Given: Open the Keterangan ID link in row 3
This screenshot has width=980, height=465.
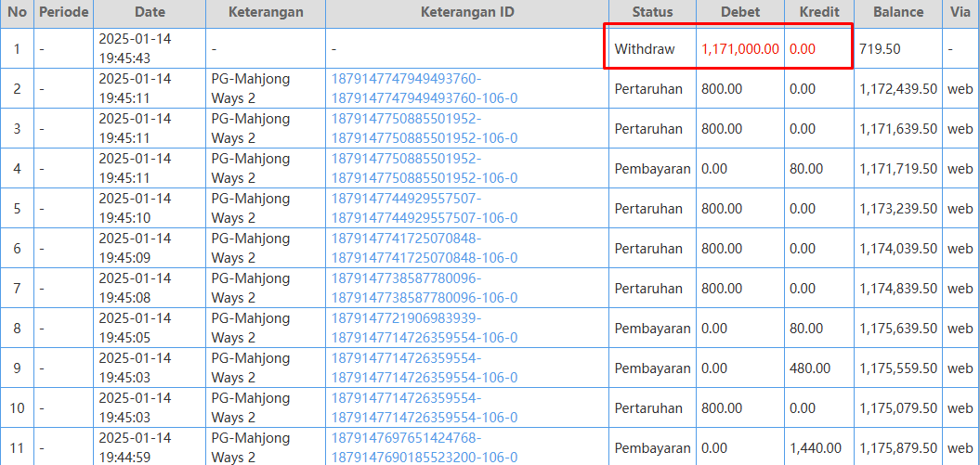Looking at the screenshot, I should 425,129.
